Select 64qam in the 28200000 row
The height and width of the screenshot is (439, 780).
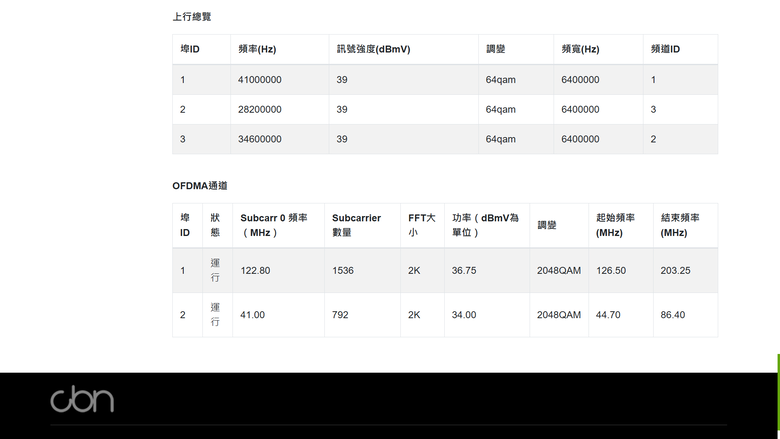pos(500,109)
